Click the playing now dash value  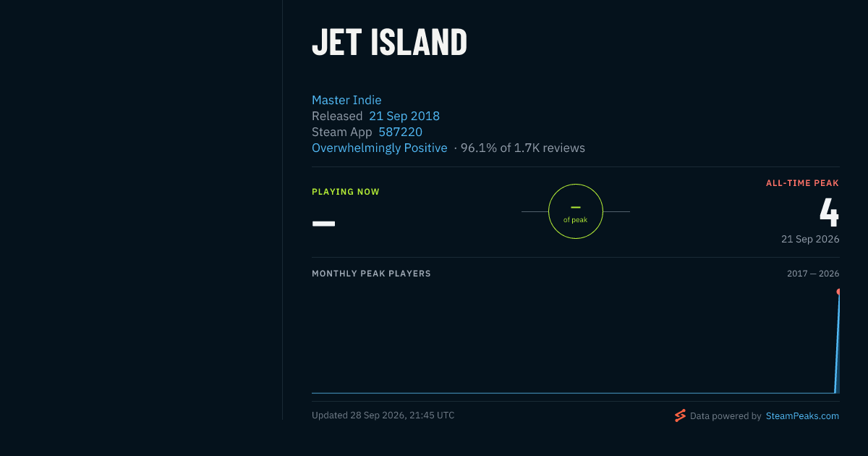click(x=323, y=223)
